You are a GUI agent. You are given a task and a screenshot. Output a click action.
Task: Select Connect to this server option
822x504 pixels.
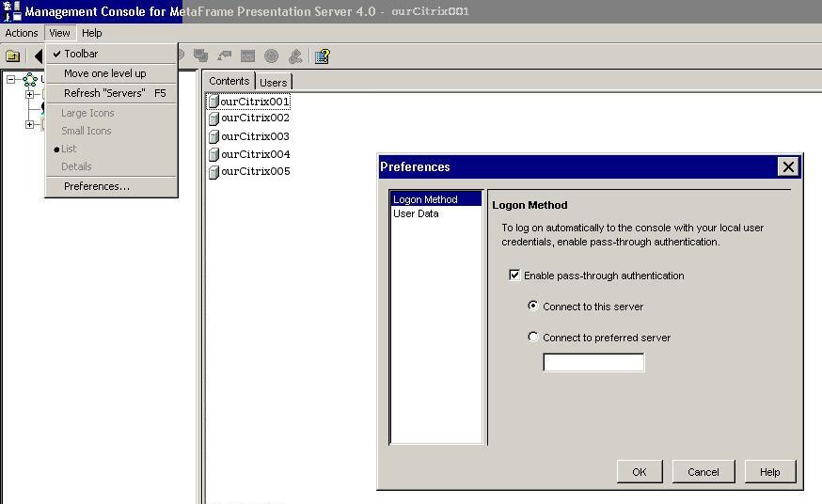[533, 307]
